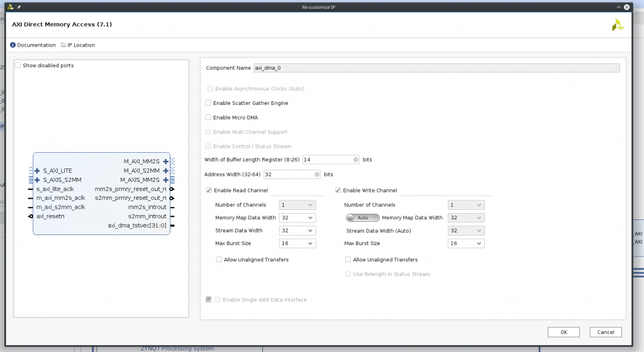The height and width of the screenshot is (352, 644).
Task: Select the s2mm_introut port label
Action: coord(147,216)
